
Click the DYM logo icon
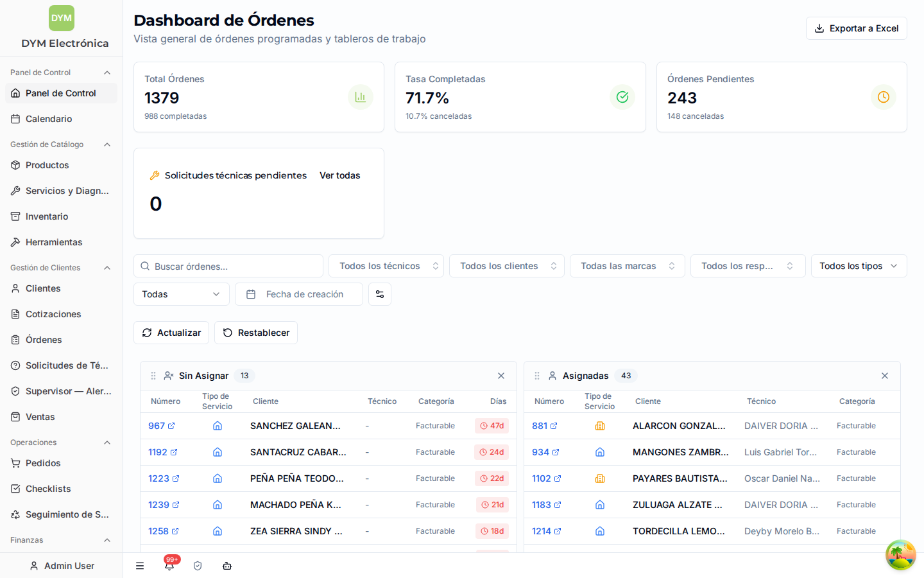coord(62,18)
